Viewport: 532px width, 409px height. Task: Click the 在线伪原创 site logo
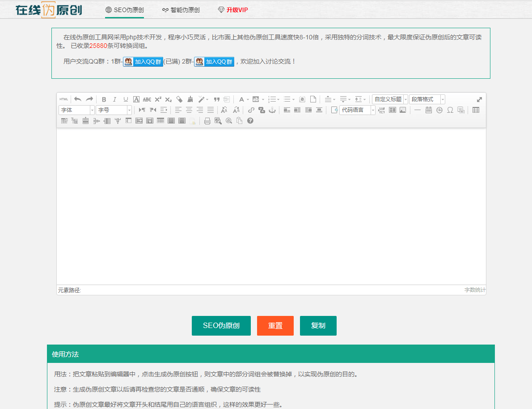pyautogui.click(x=49, y=10)
